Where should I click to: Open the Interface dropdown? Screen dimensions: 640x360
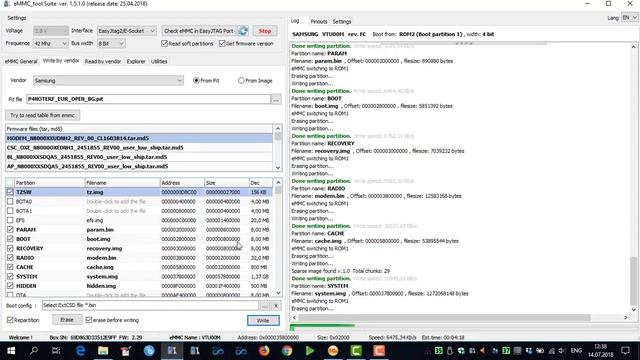(127, 31)
